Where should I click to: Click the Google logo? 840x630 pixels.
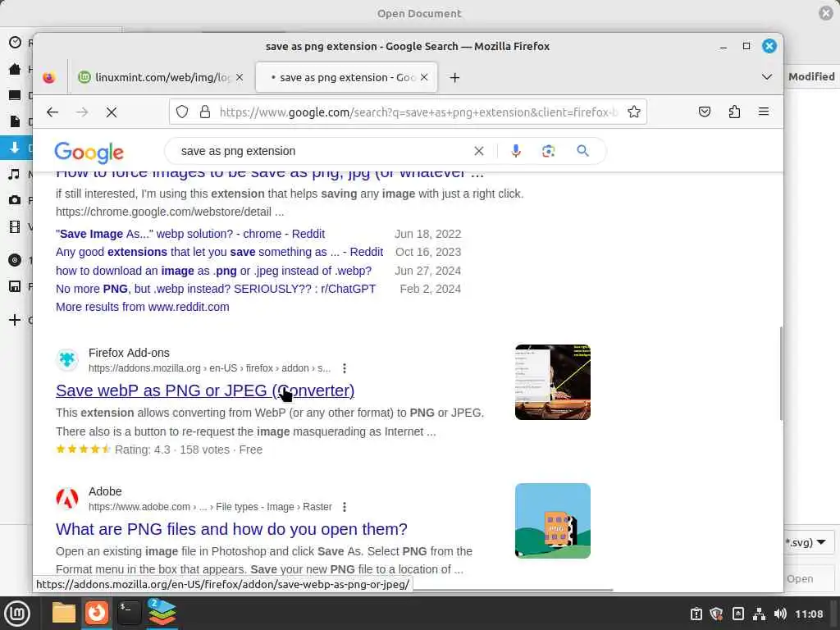point(89,152)
